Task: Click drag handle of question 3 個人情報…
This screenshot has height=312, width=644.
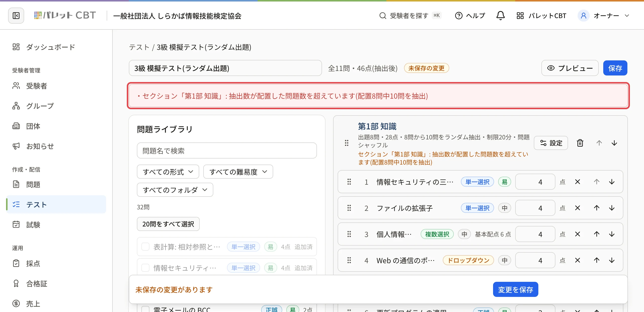Action: click(349, 234)
